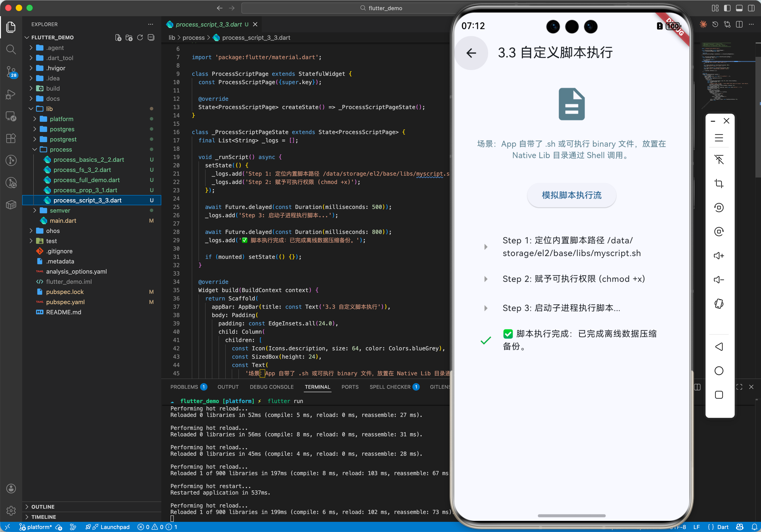Image resolution: width=761 pixels, height=532 pixels.
Task: Click New File icon in explorer header
Action: tap(118, 37)
